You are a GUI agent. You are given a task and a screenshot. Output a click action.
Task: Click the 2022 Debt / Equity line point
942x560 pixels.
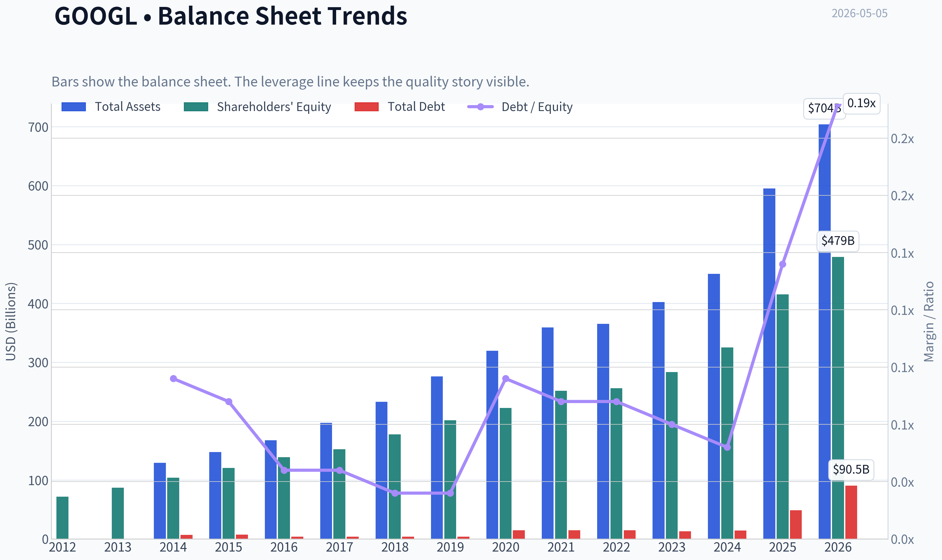[x=616, y=402]
